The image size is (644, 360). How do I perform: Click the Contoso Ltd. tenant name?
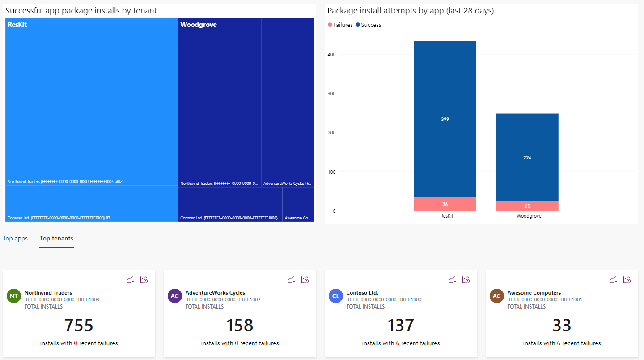(362, 293)
